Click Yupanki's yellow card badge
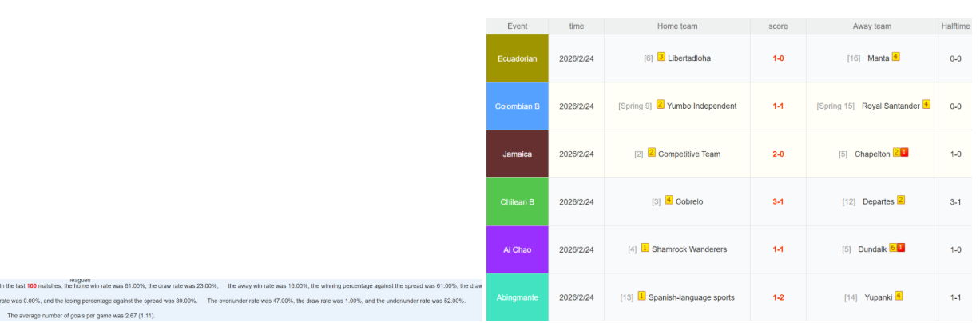This screenshot has height=323, width=980. [899, 297]
